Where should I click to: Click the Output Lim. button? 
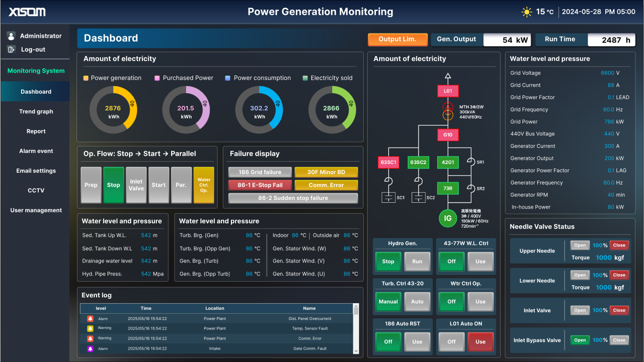398,40
